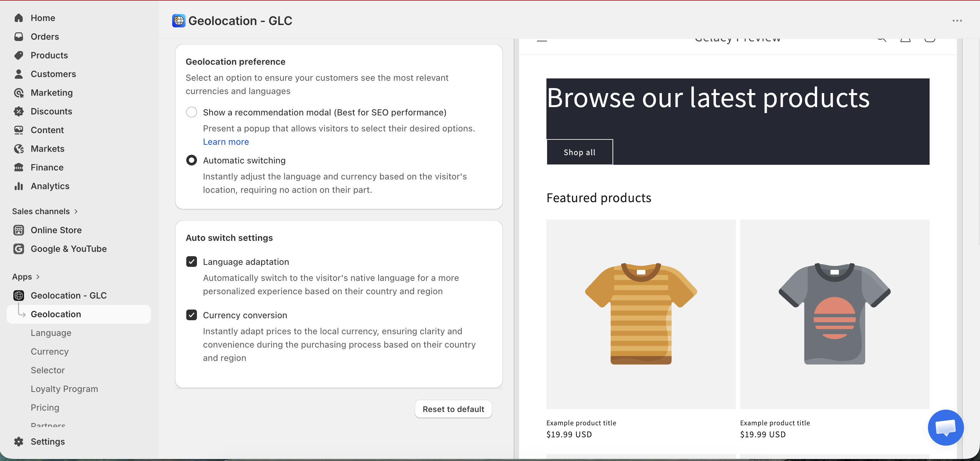Open the Language submenu item

[x=51, y=333]
